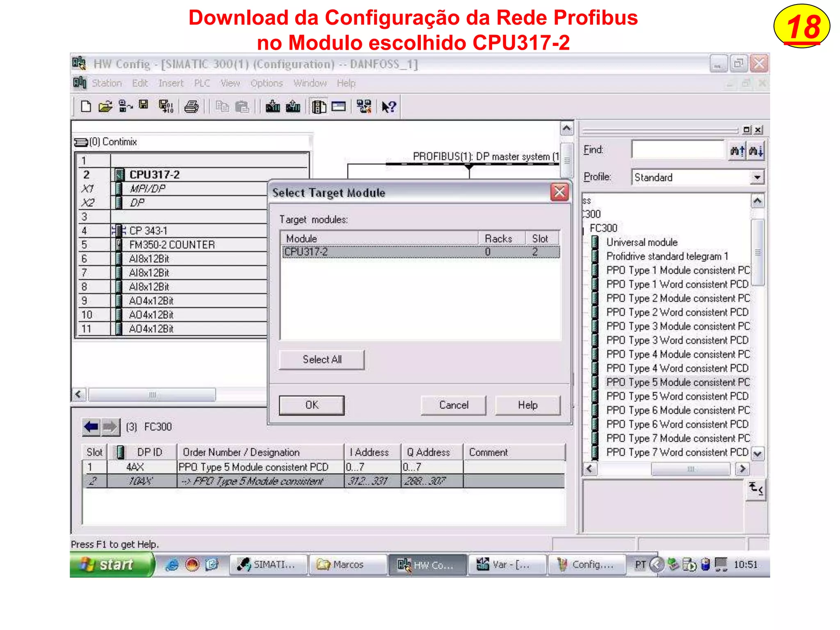This screenshot has width=840, height=630.
Task: Select FC300 folder in catalog tree
Action: point(603,228)
